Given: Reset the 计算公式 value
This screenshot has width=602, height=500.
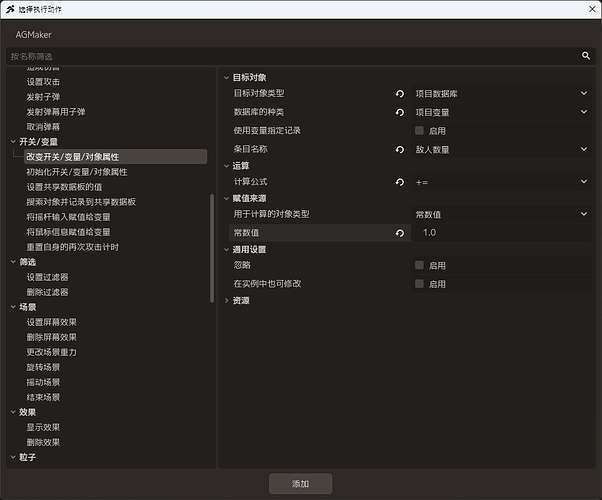Looking at the screenshot, I should click(400, 182).
